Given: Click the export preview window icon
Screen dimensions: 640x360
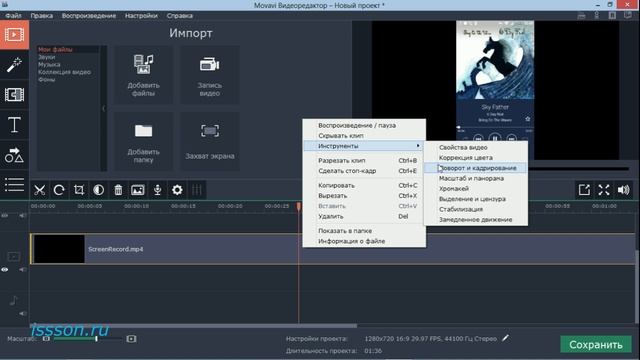Looking at the screenshot, I should pyautogui.click(x=584, y=190).
